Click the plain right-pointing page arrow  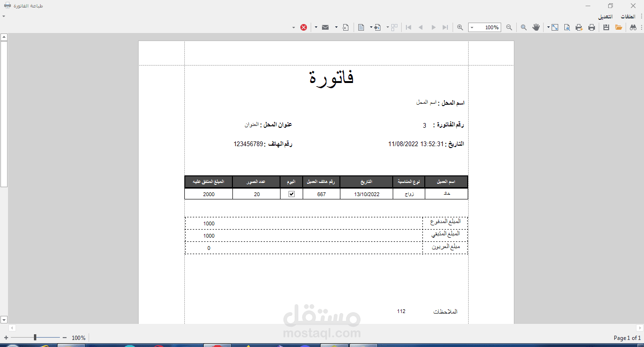(434, 27)
